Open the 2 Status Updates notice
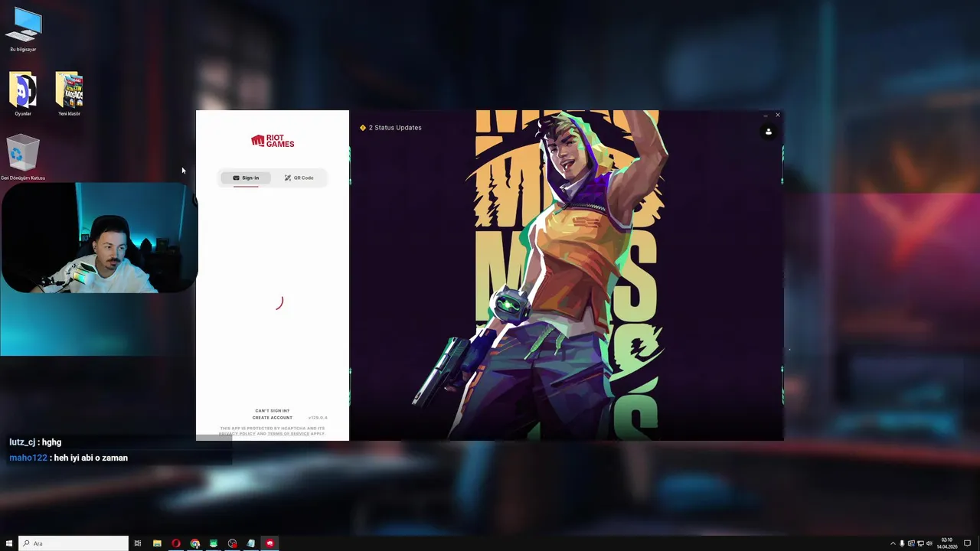980x551 pixels. [390, 128]
